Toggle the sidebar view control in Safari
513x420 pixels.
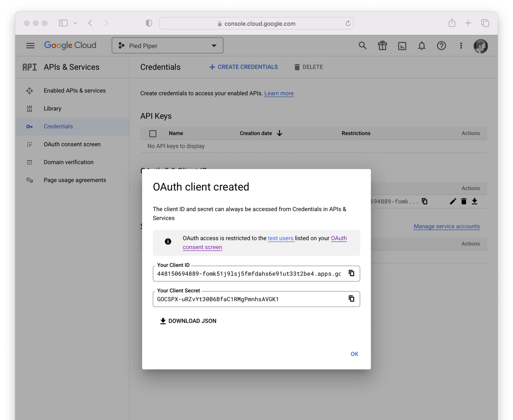click(63, 23)
